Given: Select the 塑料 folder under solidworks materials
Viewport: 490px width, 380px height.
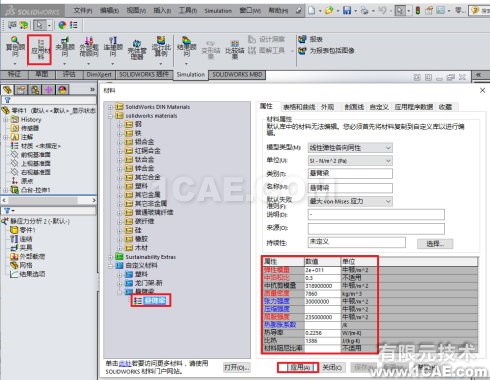Looking at the screenshot, I should point(141,186).
